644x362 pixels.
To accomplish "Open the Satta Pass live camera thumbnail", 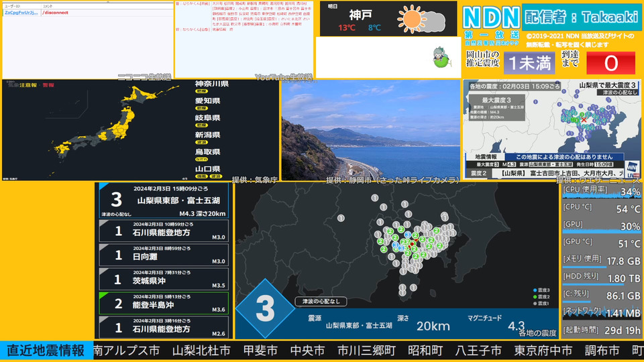I will [371, 130].
